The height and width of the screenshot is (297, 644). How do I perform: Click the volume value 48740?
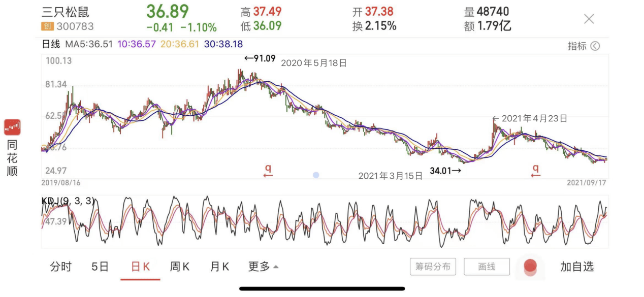point(493,12)
